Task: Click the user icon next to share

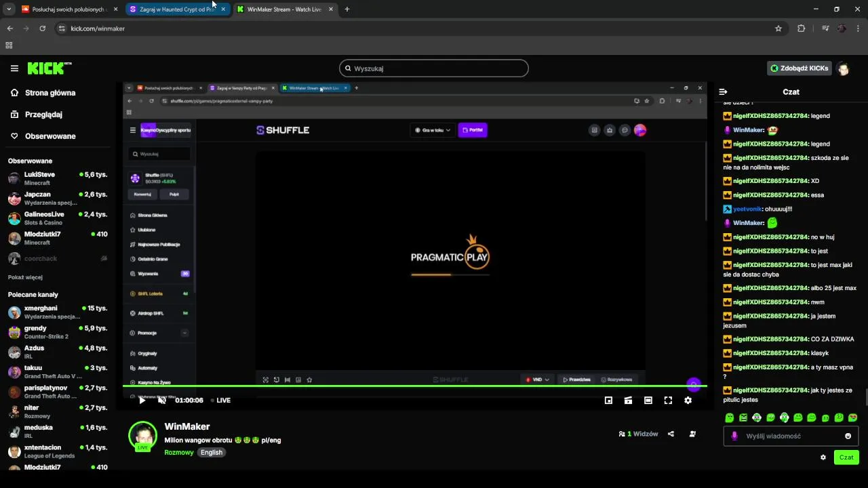Action: point(692,434)
